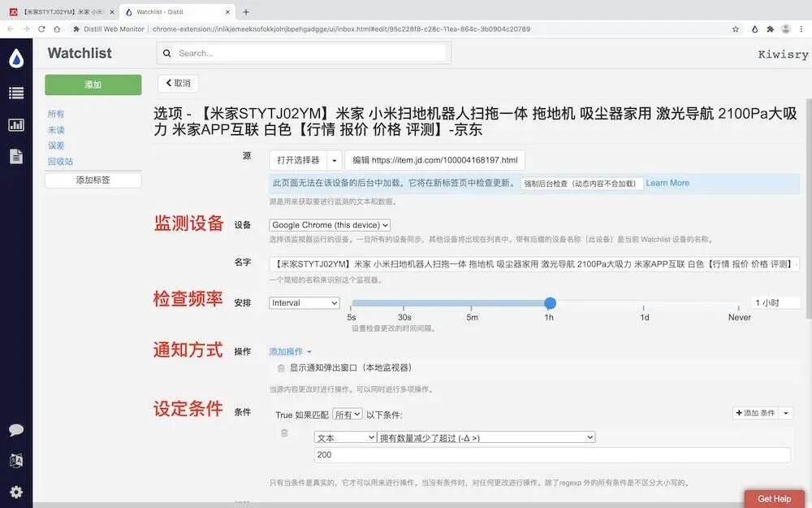Open the settings gear in sidebar
812x508 pixels.
16,492
